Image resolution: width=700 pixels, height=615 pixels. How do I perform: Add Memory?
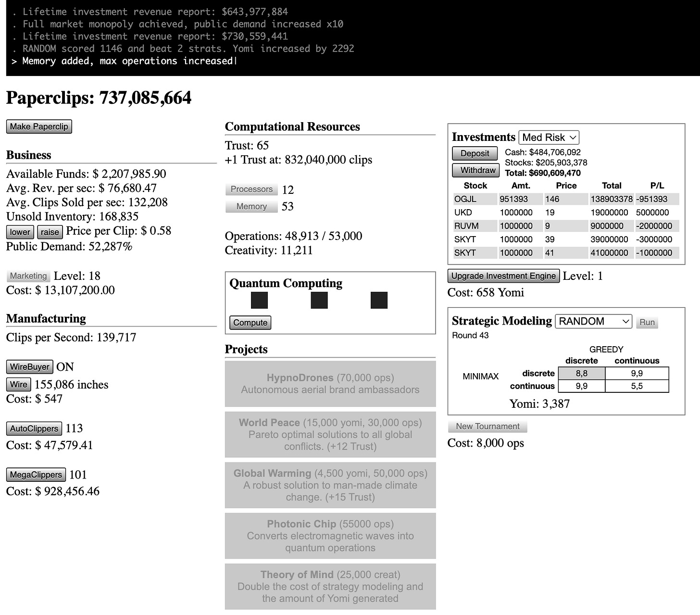[x=251, y=206]
